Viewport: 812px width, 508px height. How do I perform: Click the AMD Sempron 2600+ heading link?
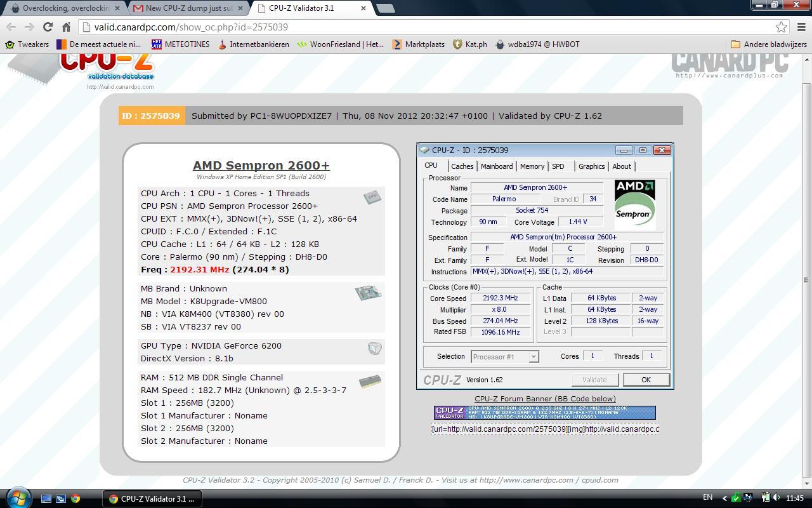(x=261, y=166)
